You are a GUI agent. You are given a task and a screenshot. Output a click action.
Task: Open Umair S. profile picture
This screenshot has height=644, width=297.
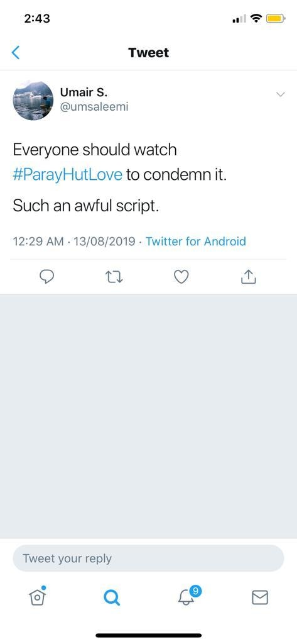(33, 100)
